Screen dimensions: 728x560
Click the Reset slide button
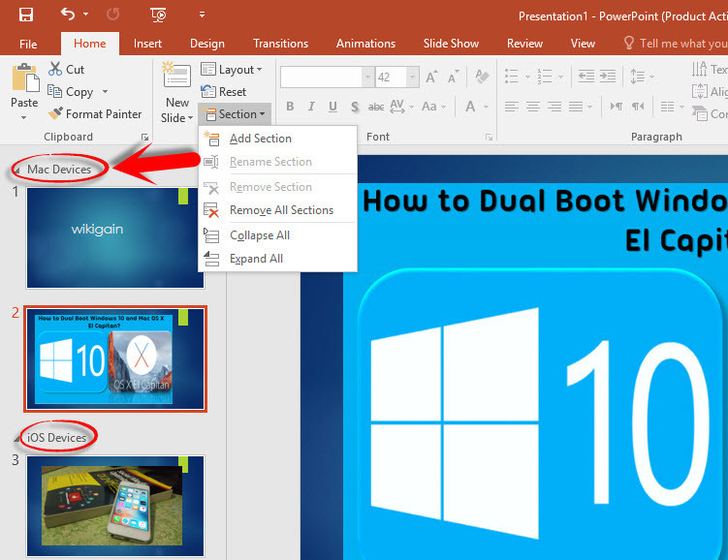pyautogui.click(x=223, y=92)
